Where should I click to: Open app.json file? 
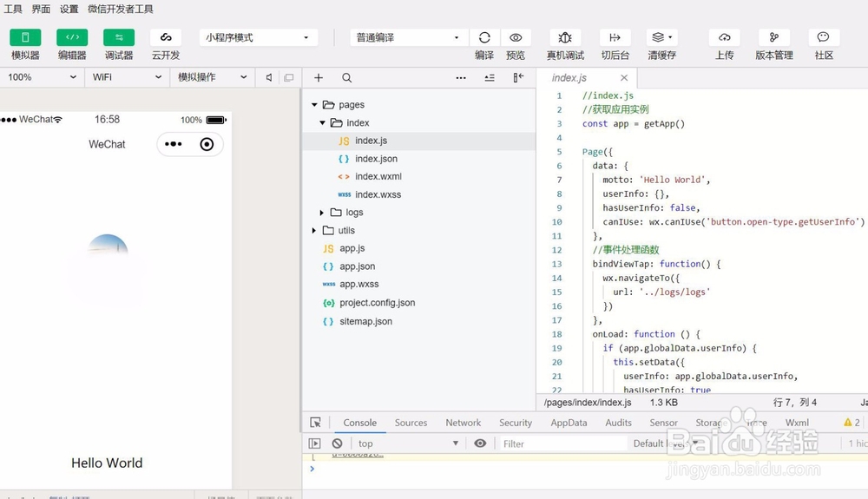pos(419,266)
